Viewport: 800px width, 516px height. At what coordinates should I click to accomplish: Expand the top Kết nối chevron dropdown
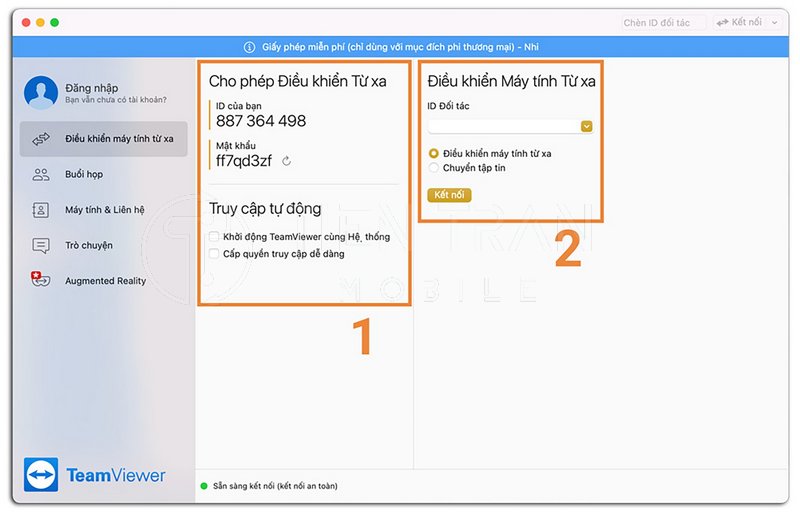[774, 22]
